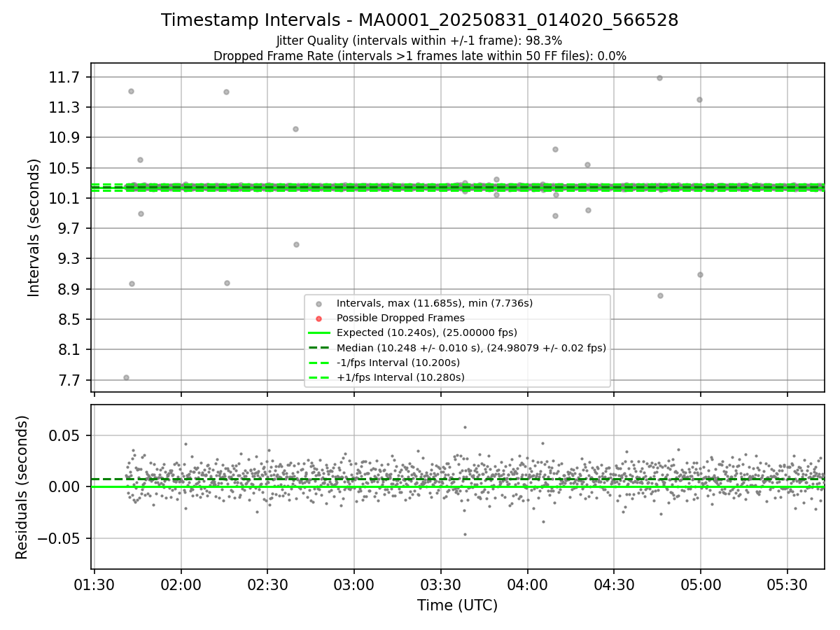Click the '03:30' time tick label

[441, 584]
